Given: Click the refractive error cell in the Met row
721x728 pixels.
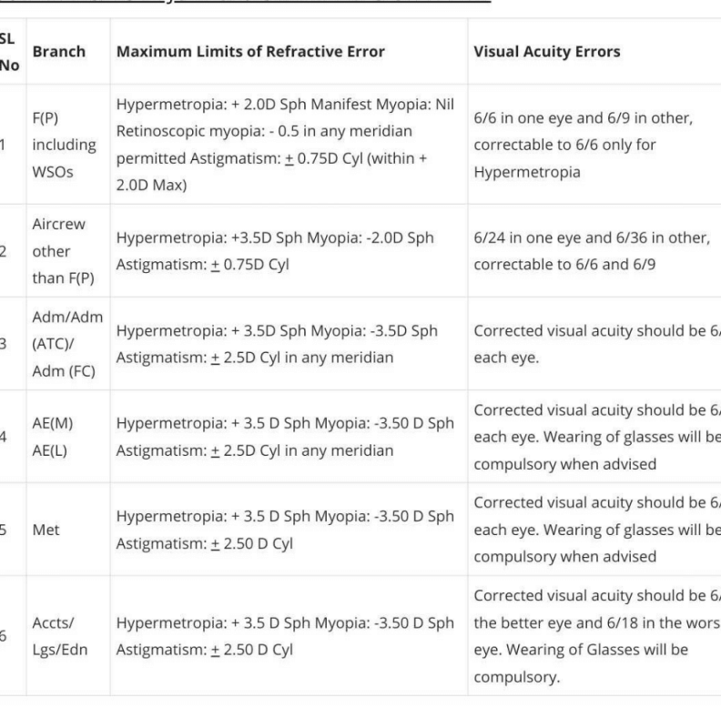Looking at the screenshot, I should click(x=285, y=529).
